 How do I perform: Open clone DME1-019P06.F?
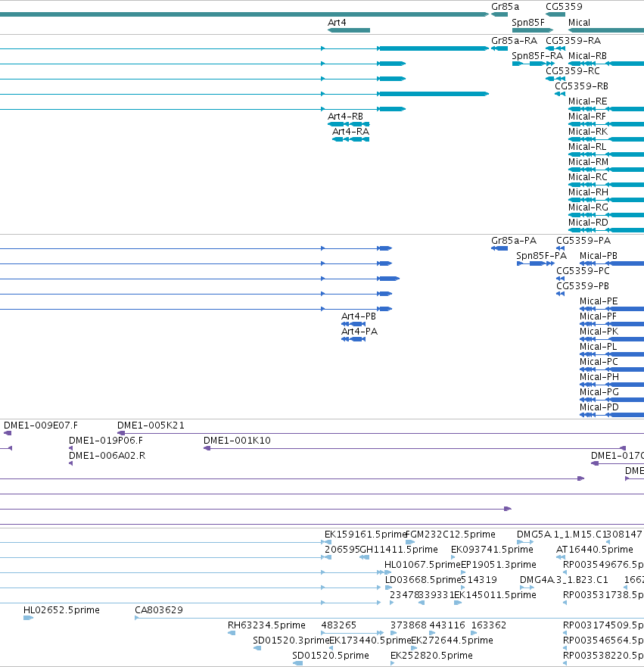pos(70,448)
